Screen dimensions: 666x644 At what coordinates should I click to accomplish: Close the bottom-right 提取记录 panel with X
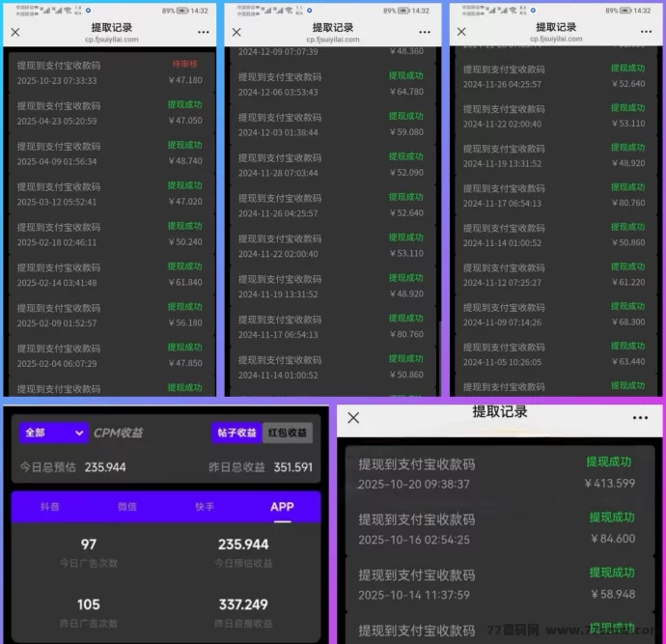(x=353, y=418)
